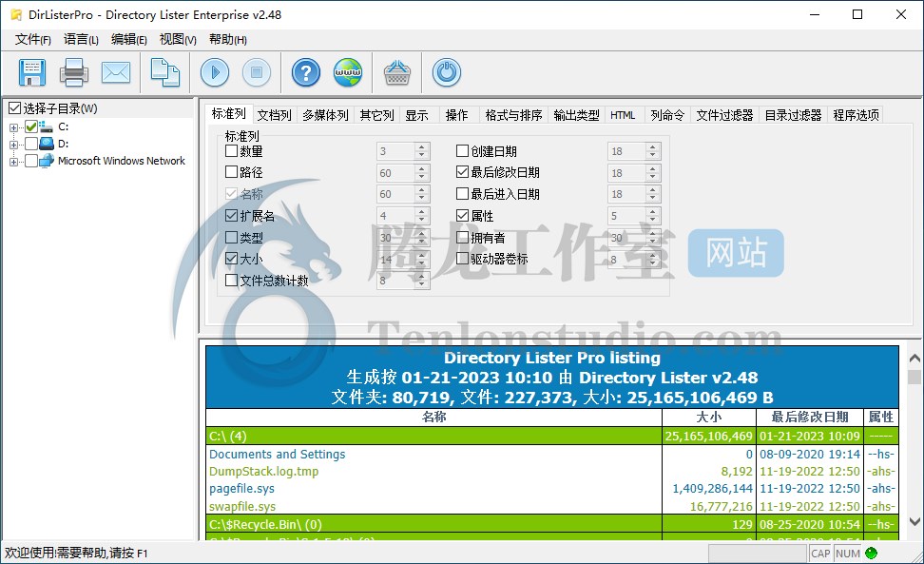Expand the D: drive tree node

click(x=13, y=145)
